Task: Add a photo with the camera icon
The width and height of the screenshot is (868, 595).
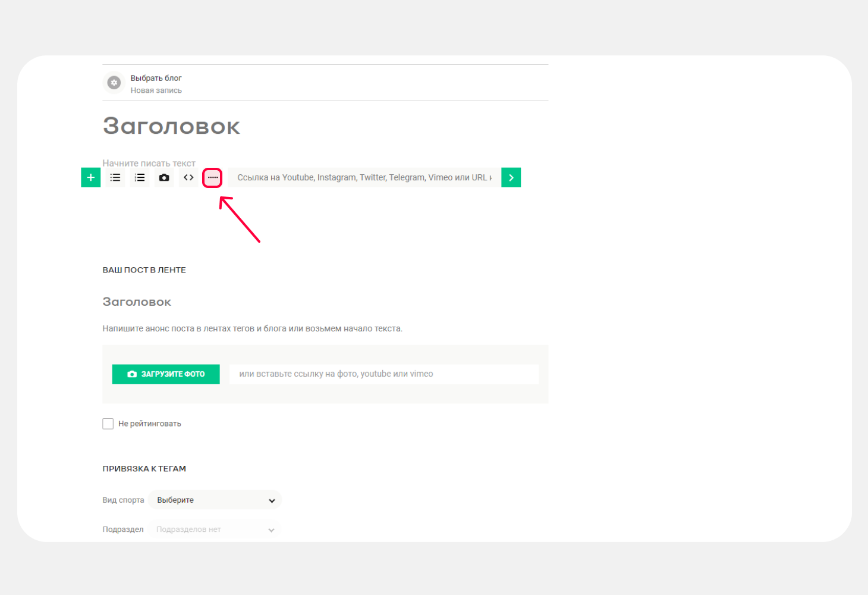Action: click(x=164, y=177)
